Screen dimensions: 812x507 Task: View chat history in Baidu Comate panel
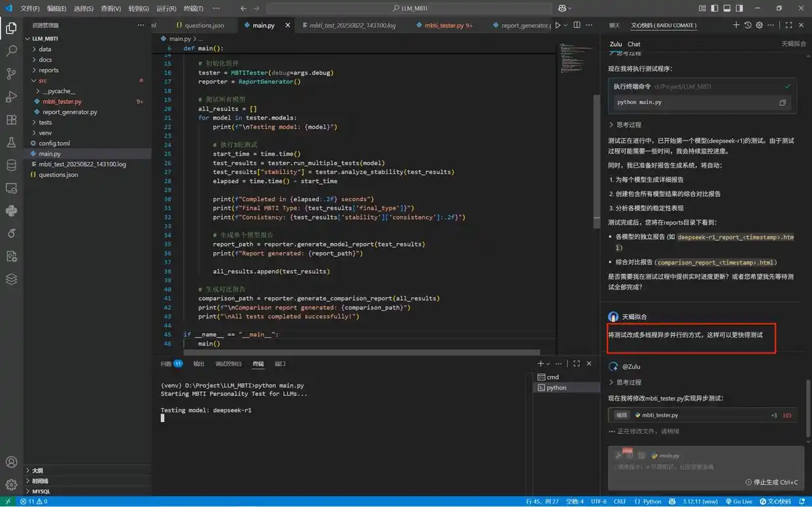tap(748, 25)
